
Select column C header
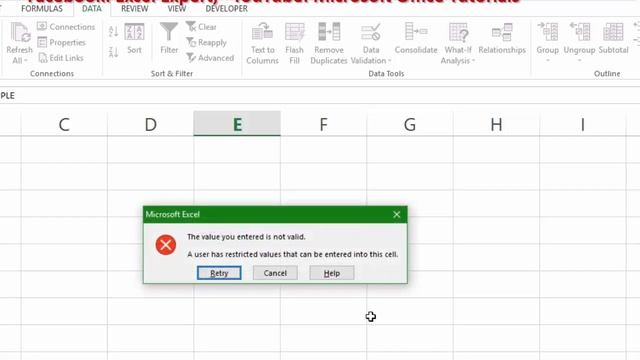[x=64, y=124]
